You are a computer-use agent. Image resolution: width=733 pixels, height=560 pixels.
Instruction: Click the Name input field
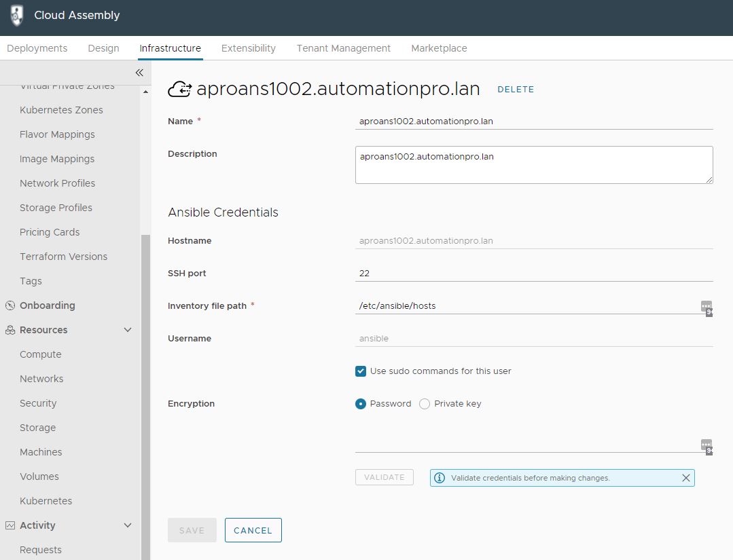coord(534,122)
